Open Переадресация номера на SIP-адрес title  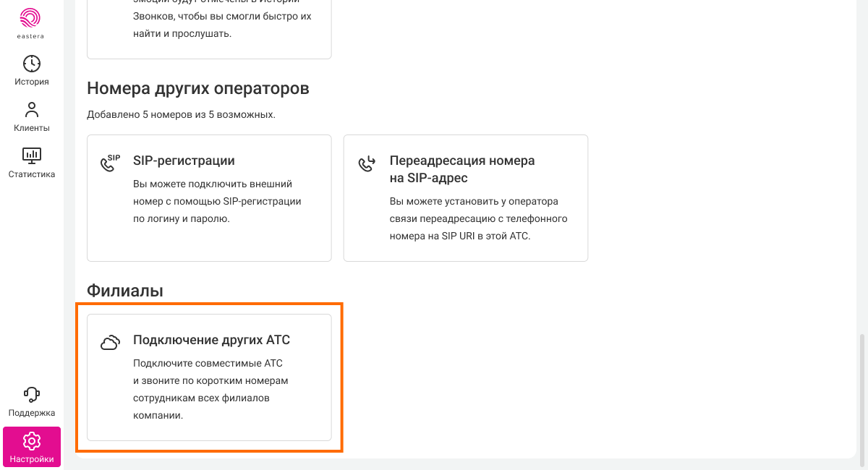(x=461, y=169)
